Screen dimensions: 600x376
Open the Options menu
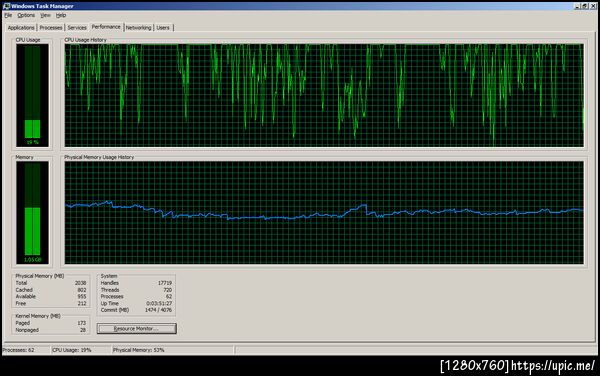[26, 15]
